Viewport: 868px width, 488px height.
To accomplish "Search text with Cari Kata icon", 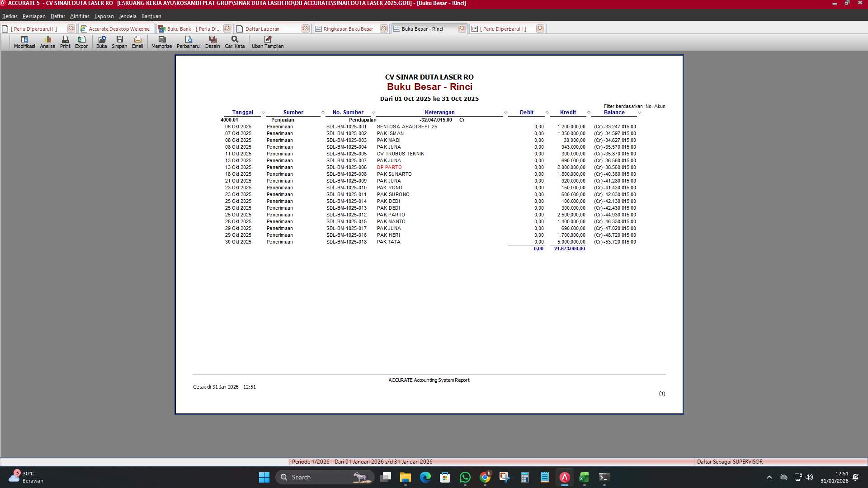I will tap(235, 42).
